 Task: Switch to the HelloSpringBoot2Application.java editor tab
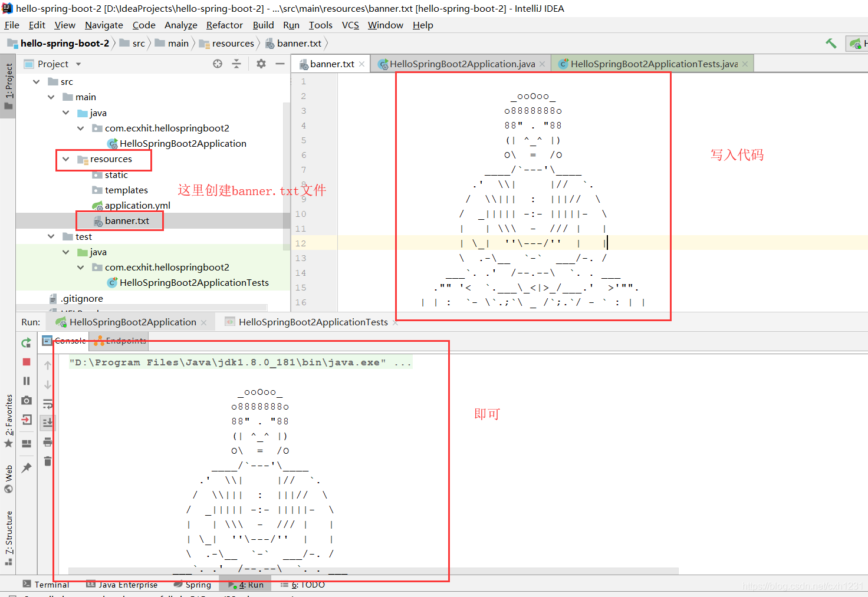[462, 64]
